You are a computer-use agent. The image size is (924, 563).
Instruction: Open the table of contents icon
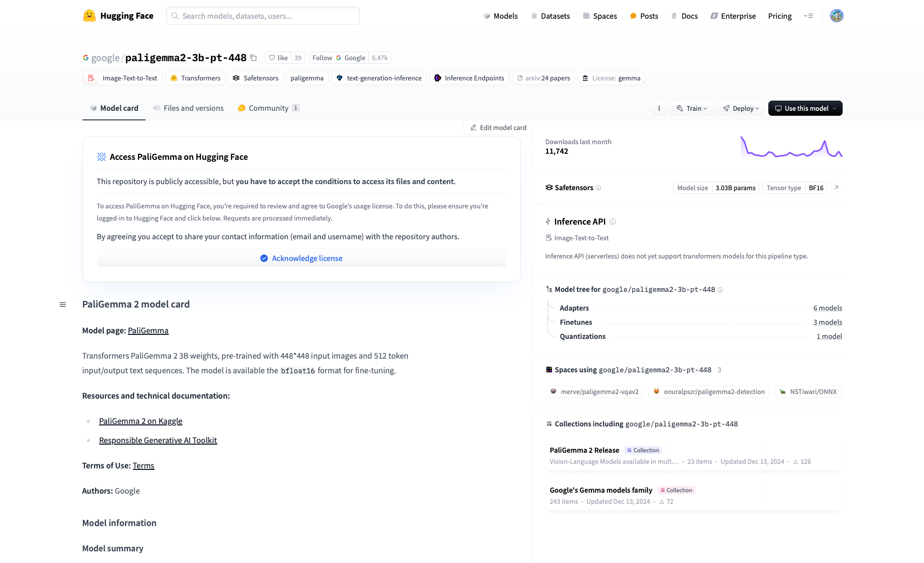63,305
